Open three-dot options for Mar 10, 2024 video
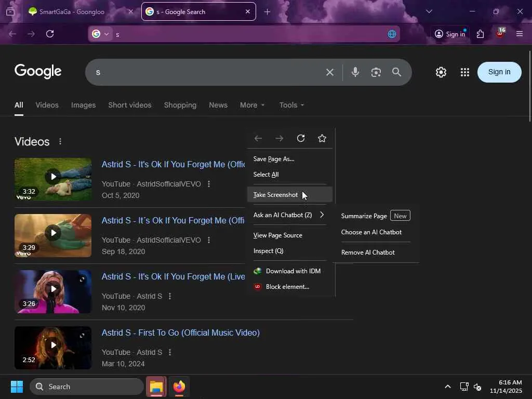The image size is (532, 399). (x=170, y=352)
